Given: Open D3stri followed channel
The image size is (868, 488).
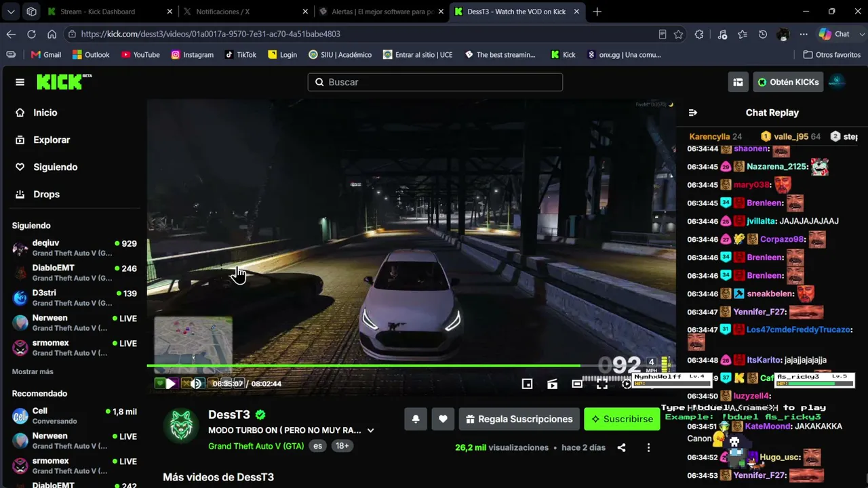Looking at the screenshot, I should 75,298.
